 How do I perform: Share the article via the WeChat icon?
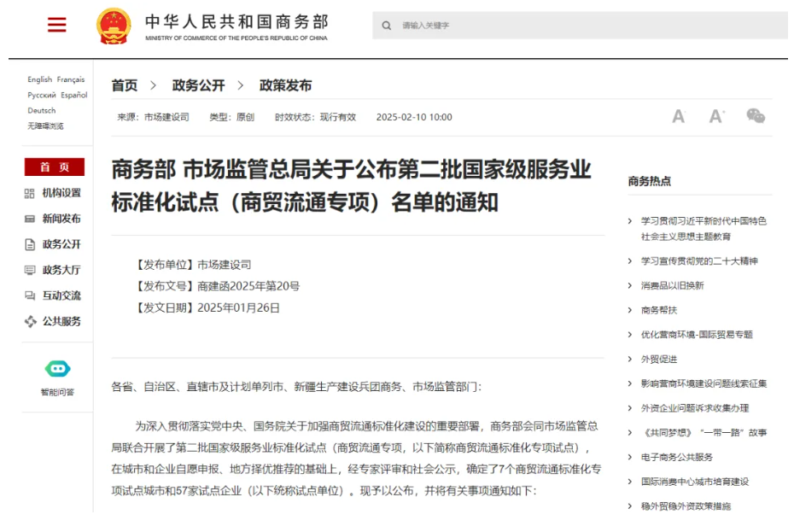pyautogui.click(x=755, y=117)
